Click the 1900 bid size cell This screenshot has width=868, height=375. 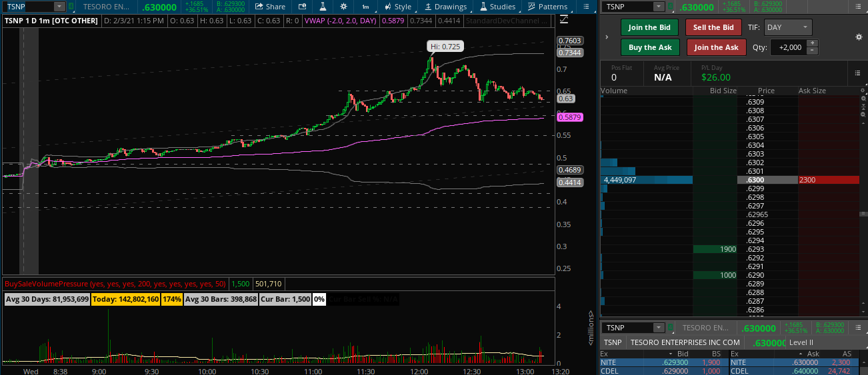pyautogui.click(x=715, y=249)
